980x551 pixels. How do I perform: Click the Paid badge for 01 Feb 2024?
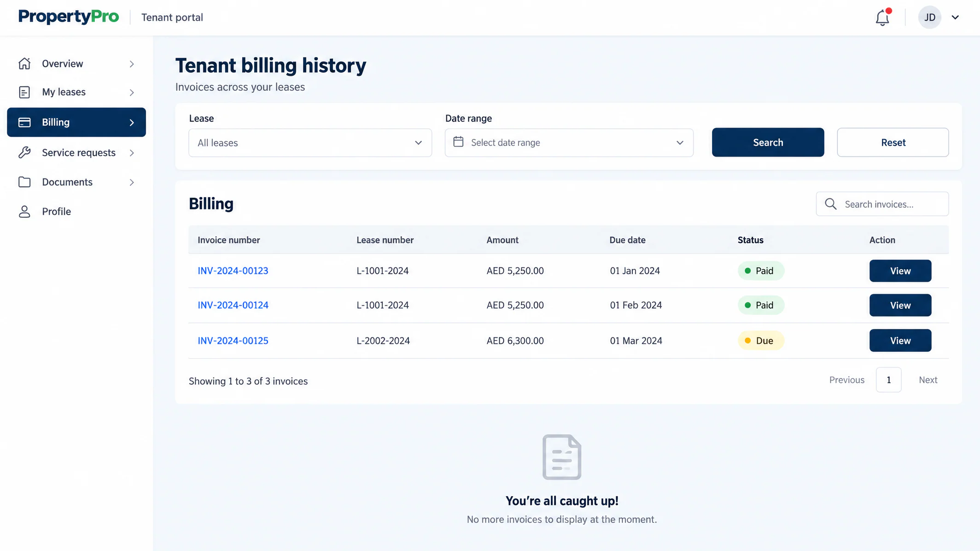[x=761, y=305]
